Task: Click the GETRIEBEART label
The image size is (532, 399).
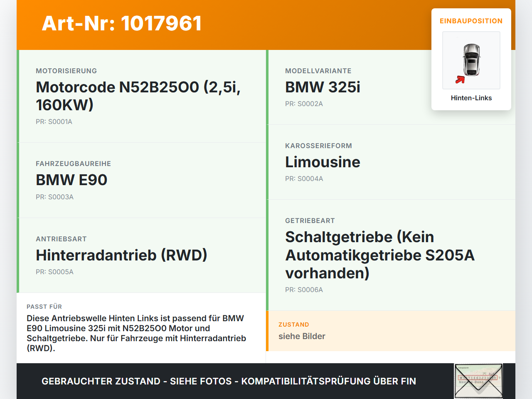Action: (x=310, y=221)
